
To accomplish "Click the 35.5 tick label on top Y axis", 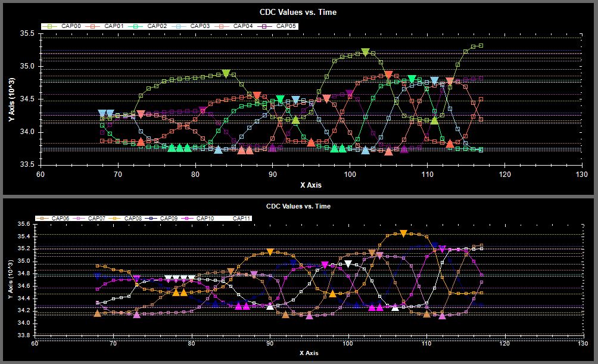I will pyautogui.click(x=27, y=33).
